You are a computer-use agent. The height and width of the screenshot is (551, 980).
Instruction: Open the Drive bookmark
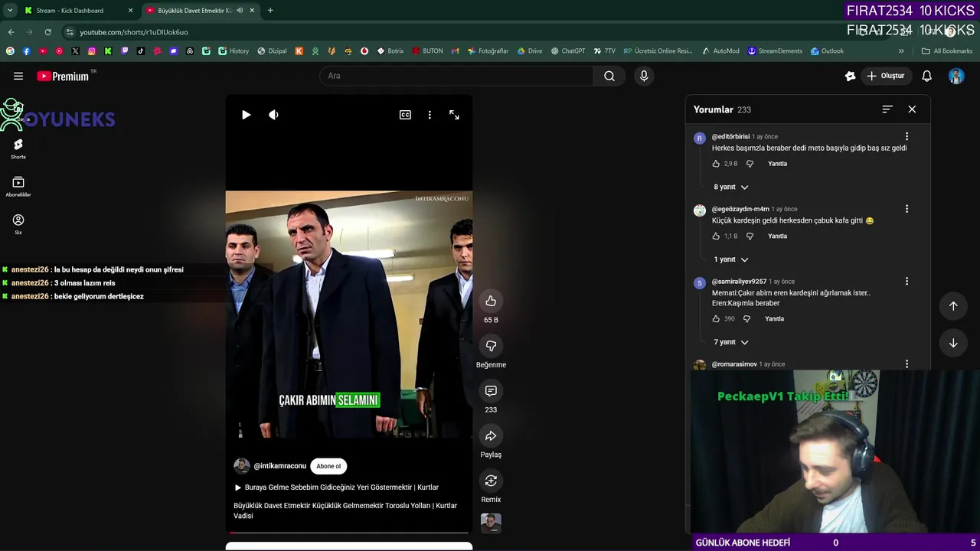[529, 51]
